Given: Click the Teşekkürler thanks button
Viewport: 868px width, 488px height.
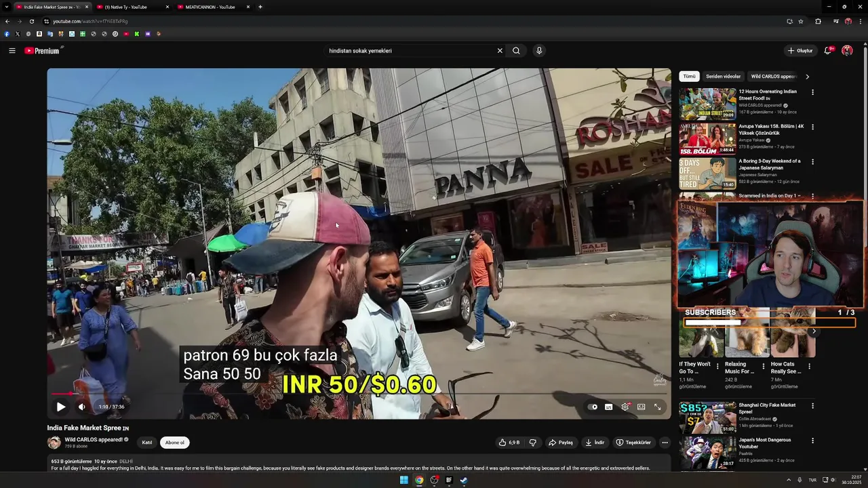Looking at the screenshot, I should (x=633, y=443).
